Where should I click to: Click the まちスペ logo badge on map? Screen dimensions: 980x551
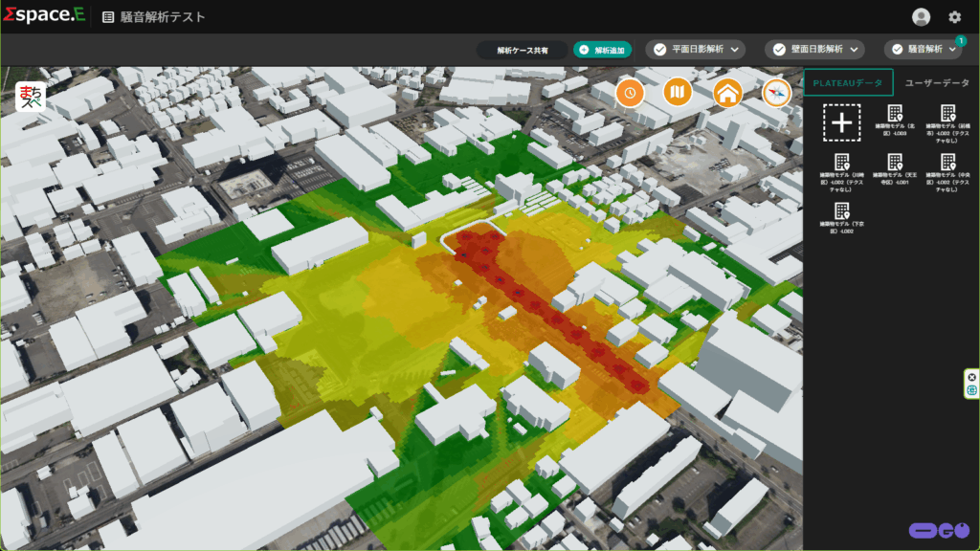point(31,98)
